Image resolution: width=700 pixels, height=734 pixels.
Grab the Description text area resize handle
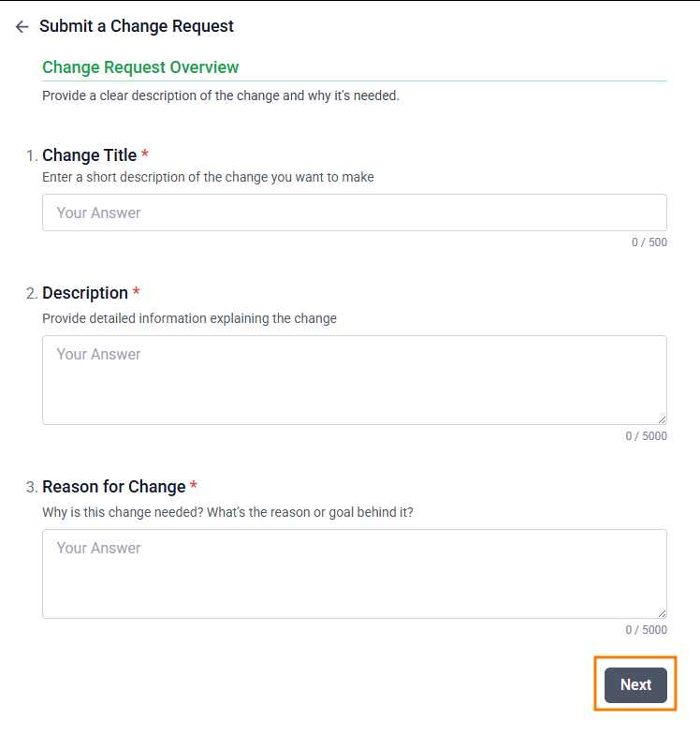(x=662, y=419)
